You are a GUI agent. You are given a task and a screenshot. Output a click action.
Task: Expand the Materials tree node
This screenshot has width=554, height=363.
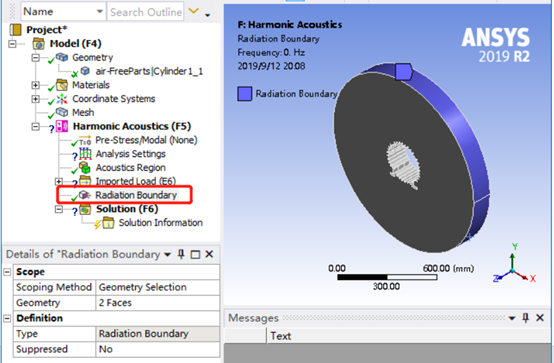pos(35,85)
